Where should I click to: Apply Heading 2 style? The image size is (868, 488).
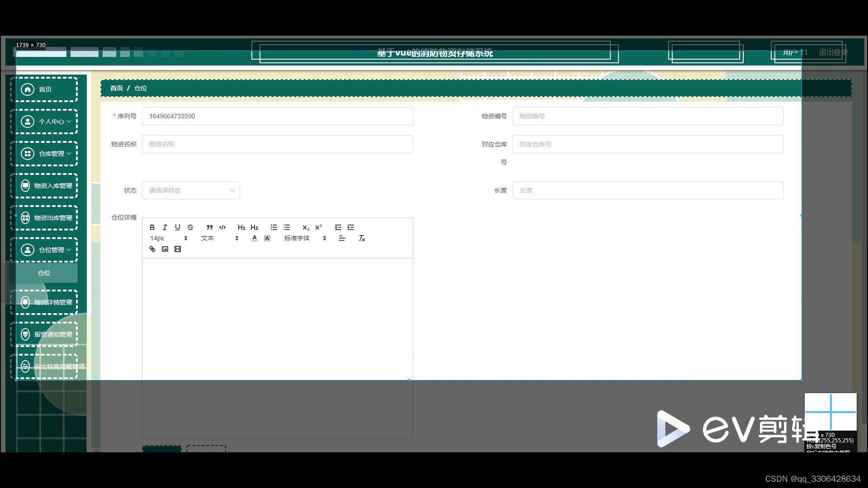click(254, 227)
